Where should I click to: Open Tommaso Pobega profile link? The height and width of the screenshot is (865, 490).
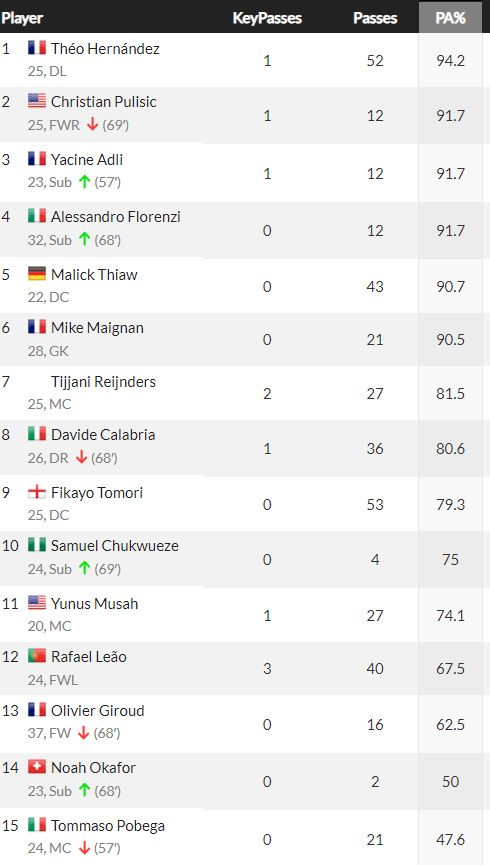point(108,826)
